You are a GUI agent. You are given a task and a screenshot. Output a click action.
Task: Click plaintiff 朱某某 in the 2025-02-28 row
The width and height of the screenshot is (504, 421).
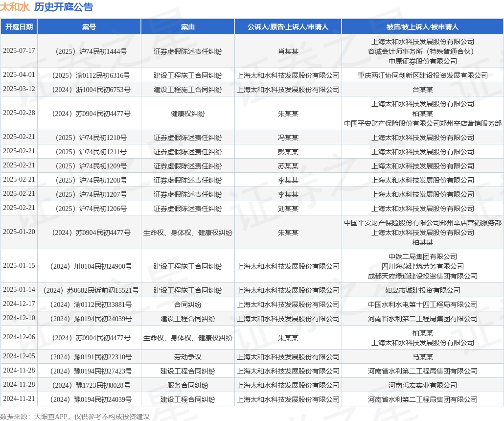pos(288,114)
